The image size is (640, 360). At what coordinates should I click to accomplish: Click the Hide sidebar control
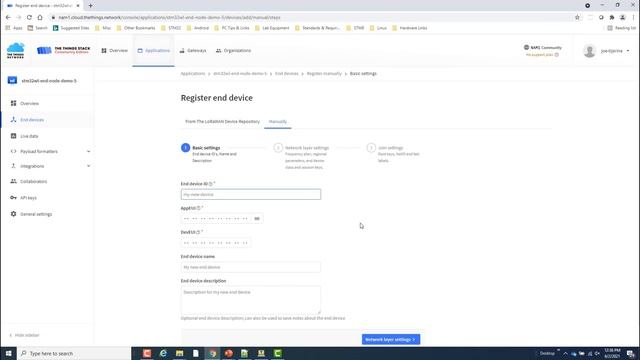(x=24, y=335)
